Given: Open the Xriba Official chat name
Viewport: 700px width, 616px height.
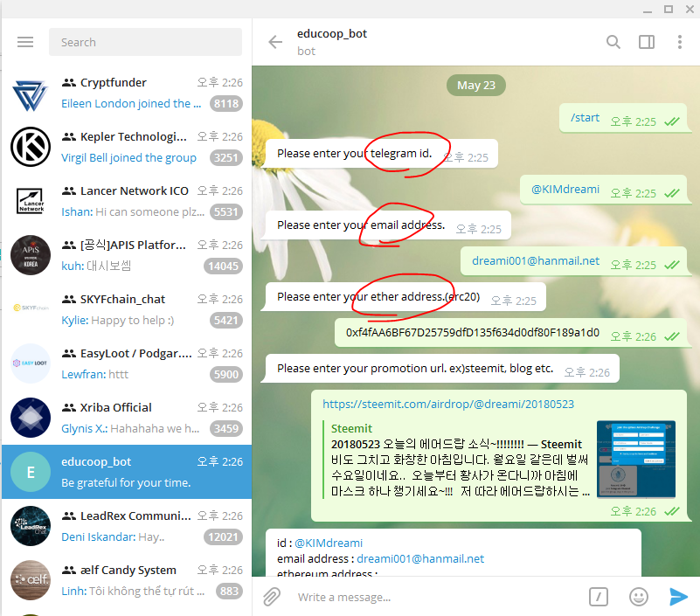Looking at the screenshot, I should click(115, 407).
